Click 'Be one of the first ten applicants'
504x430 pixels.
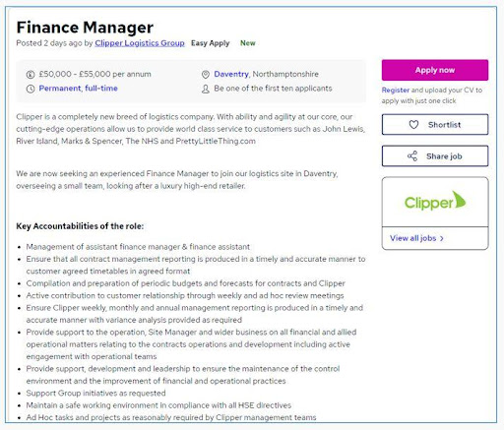pos(273,89)
